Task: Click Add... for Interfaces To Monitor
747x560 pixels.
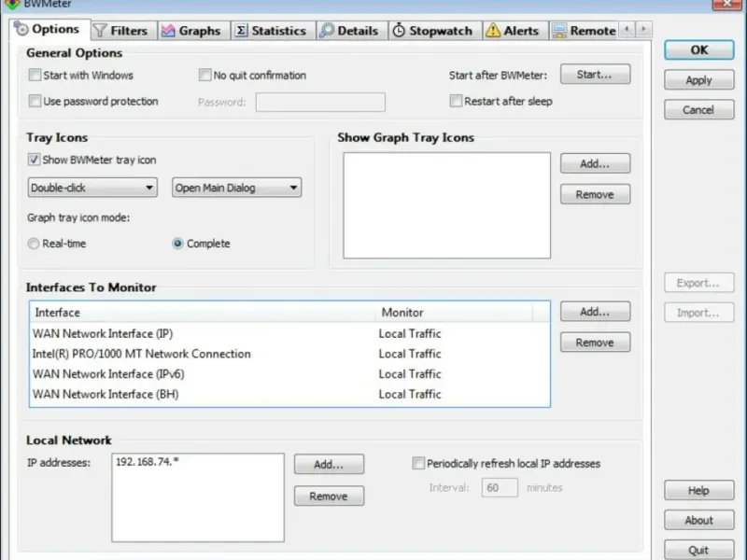Action: [595, 312]
